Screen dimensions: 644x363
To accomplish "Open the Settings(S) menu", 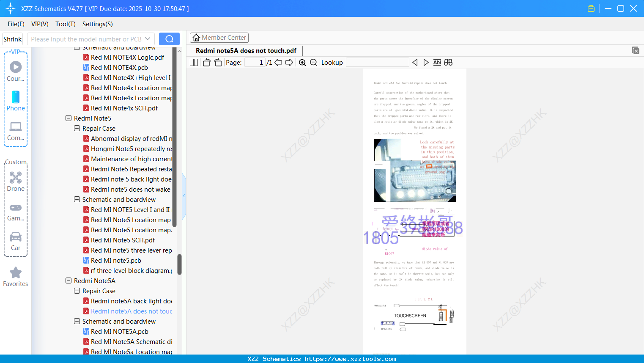I will click(x=98, y=24).
